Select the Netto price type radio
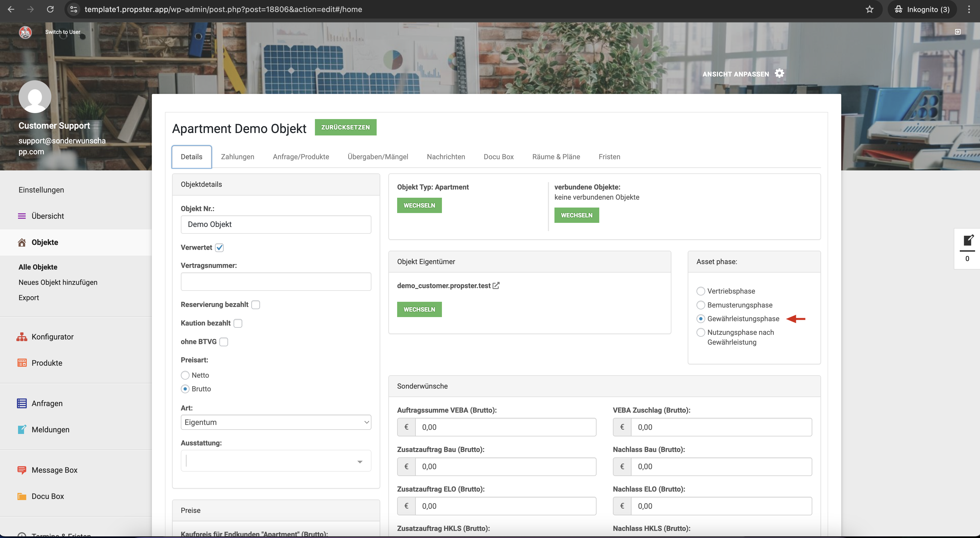 point(185,375)
